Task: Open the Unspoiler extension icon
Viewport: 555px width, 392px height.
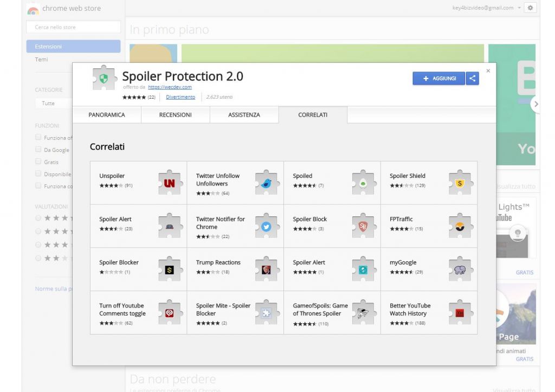Action: tap(170, 183)
